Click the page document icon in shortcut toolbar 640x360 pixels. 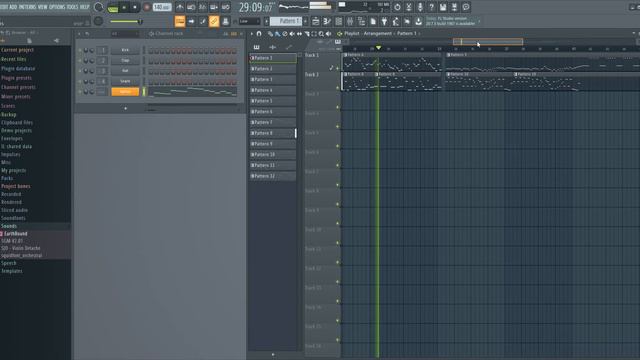373,21
